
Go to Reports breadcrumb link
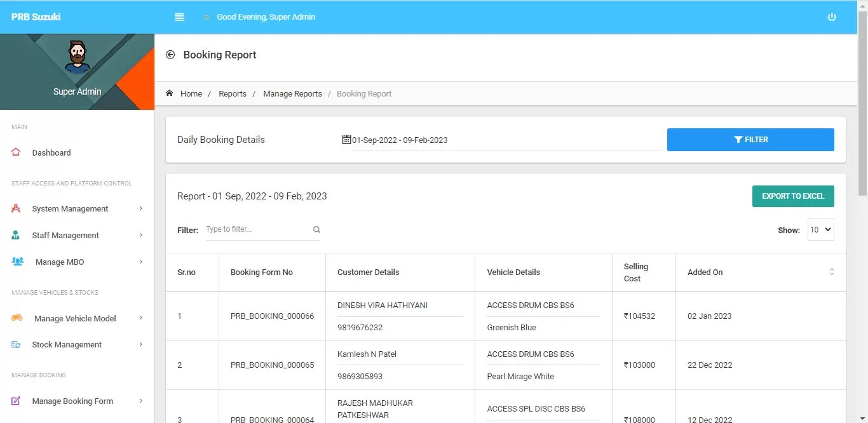(233, 93)
